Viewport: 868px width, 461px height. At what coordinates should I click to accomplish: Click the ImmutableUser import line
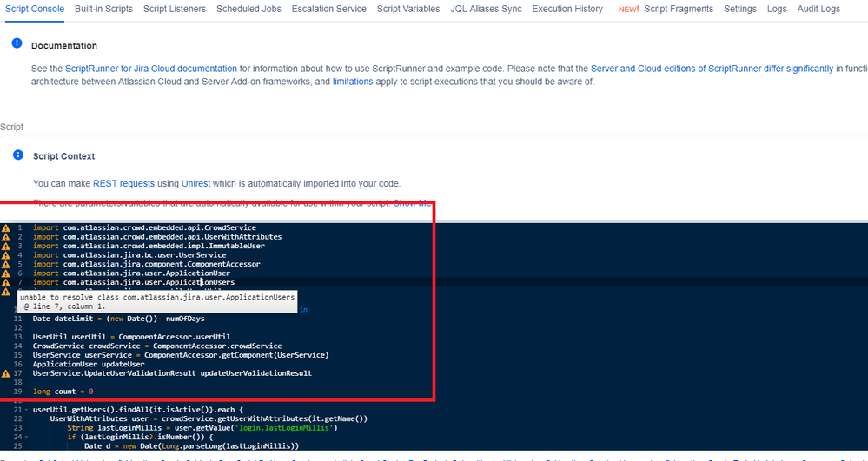149,246
